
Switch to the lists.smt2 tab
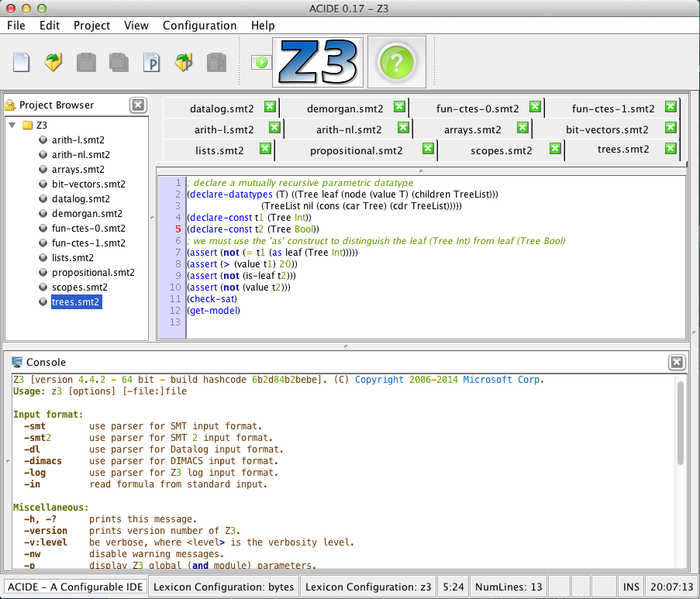(219, 150)
